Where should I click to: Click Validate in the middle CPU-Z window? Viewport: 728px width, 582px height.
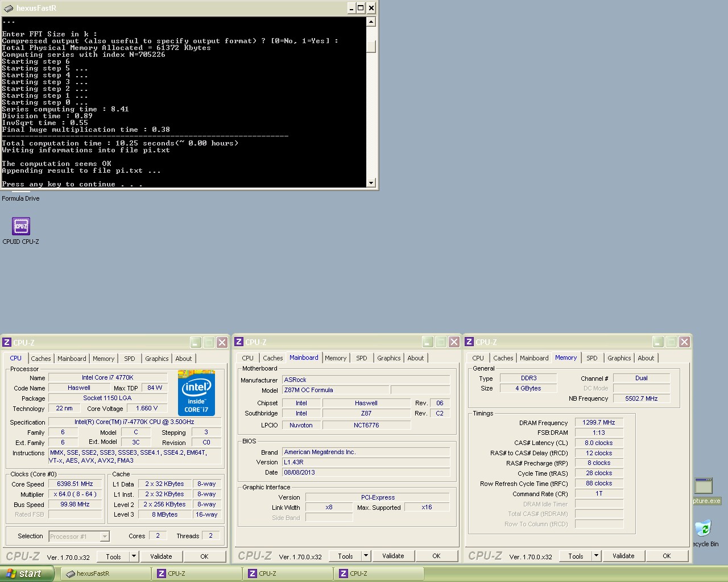tap(393, 556)
